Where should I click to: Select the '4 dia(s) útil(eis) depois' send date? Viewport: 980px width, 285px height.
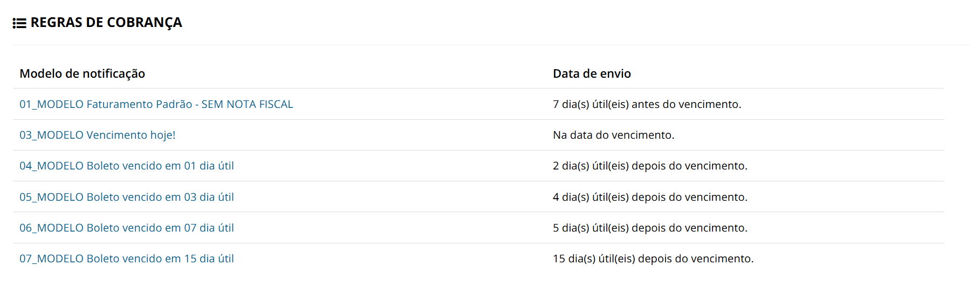coord(650,197)
